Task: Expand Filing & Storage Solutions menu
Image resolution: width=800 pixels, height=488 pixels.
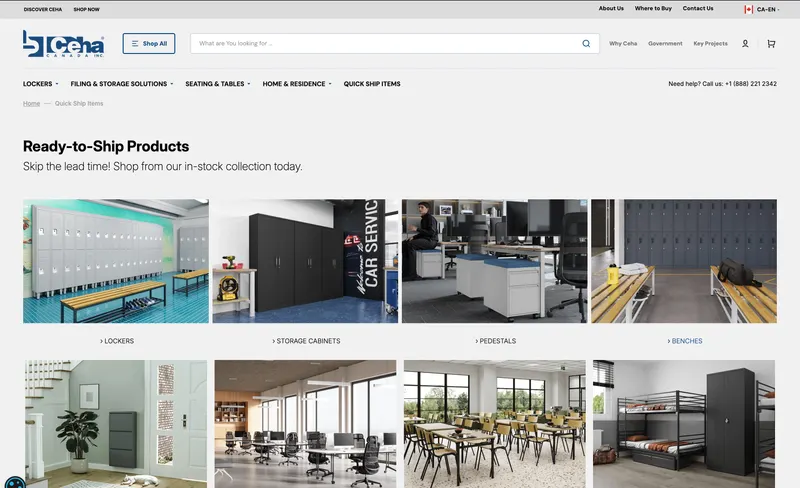Action: click(122, 84)
